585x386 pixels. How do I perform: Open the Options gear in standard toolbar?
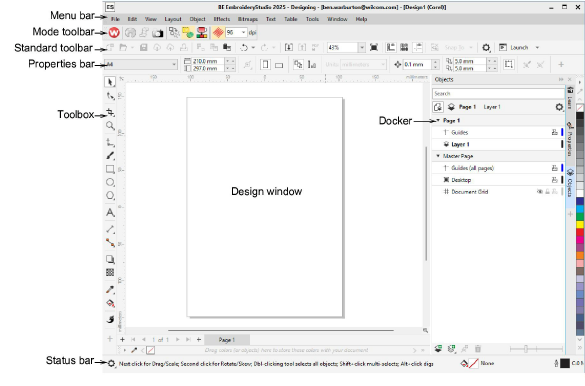click(486, 47)
